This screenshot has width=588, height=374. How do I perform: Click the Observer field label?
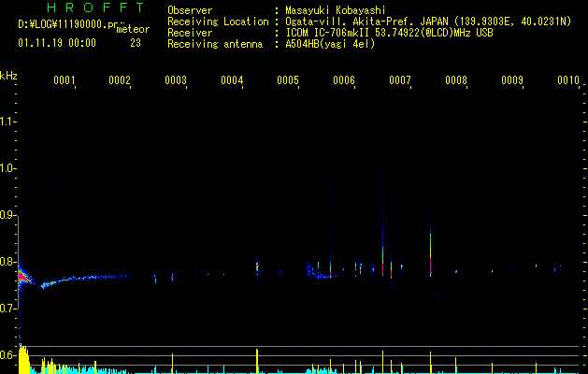[x=190, y=10]
